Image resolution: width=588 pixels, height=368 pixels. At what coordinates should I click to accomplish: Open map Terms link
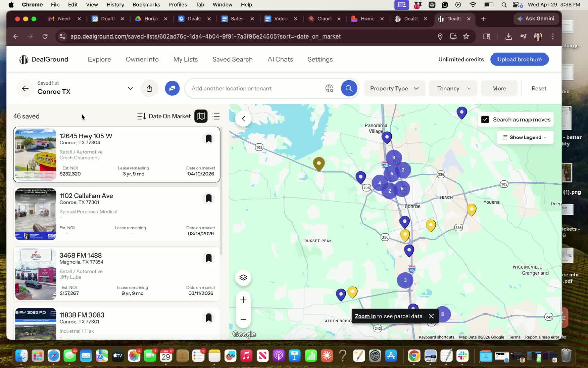[x=514, y=337]
